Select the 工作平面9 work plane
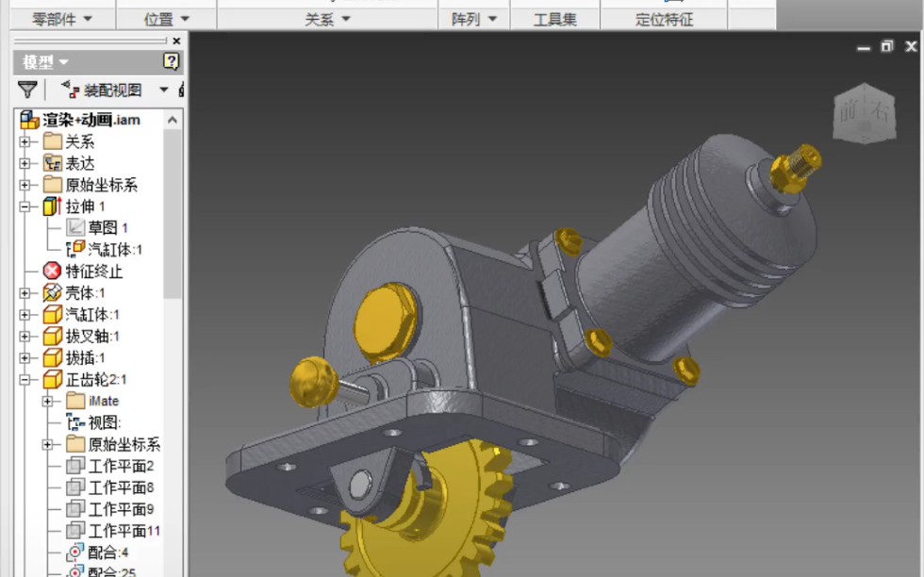 pos(121,509)
